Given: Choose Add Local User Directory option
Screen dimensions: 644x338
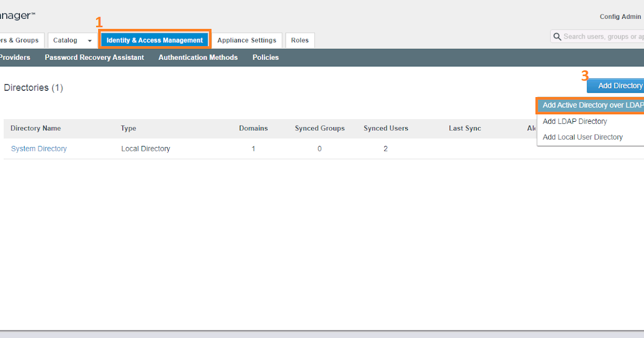Looking at the screenshot, I should coord(582,137).
